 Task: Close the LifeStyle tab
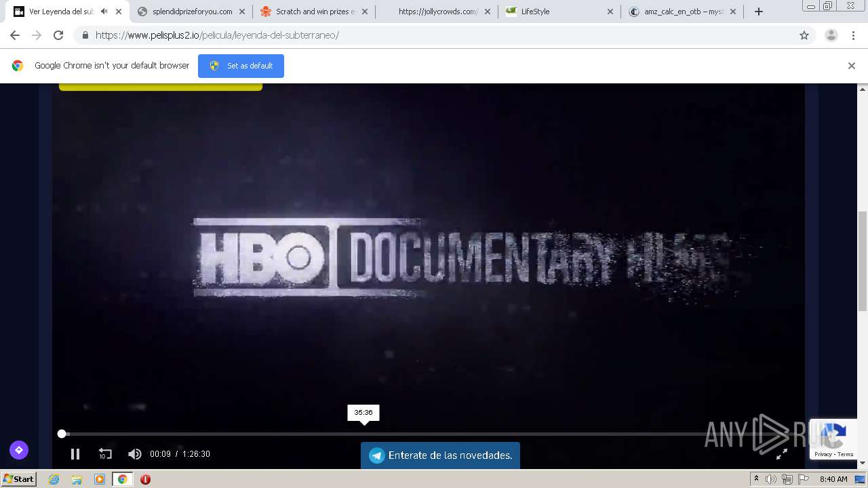pos(610,12)
